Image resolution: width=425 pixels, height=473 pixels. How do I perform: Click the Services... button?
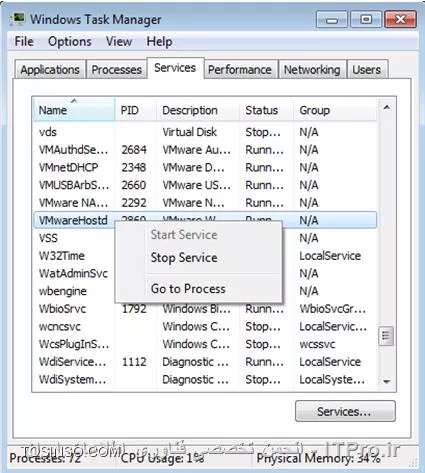tap(345, 411)
